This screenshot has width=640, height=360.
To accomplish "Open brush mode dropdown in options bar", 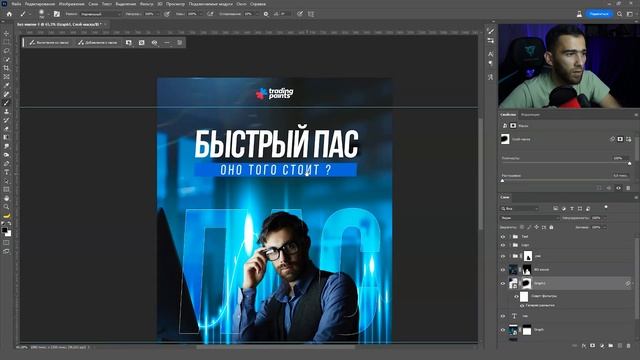I will [100, 14].
